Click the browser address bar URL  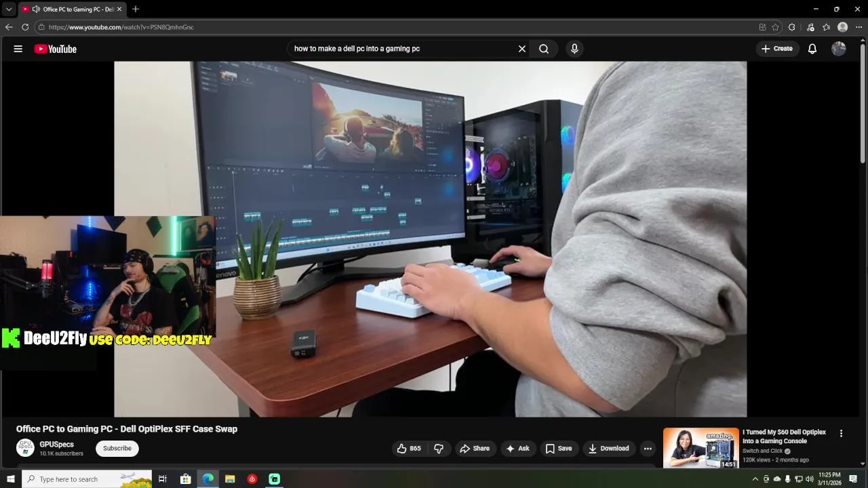coord(121,27)
